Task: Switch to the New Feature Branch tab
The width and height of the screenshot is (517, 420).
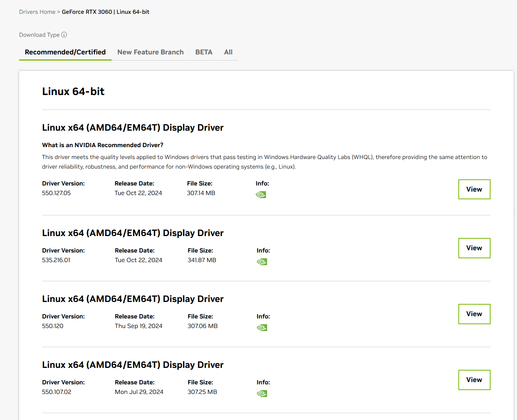Action: click(151, 52)
